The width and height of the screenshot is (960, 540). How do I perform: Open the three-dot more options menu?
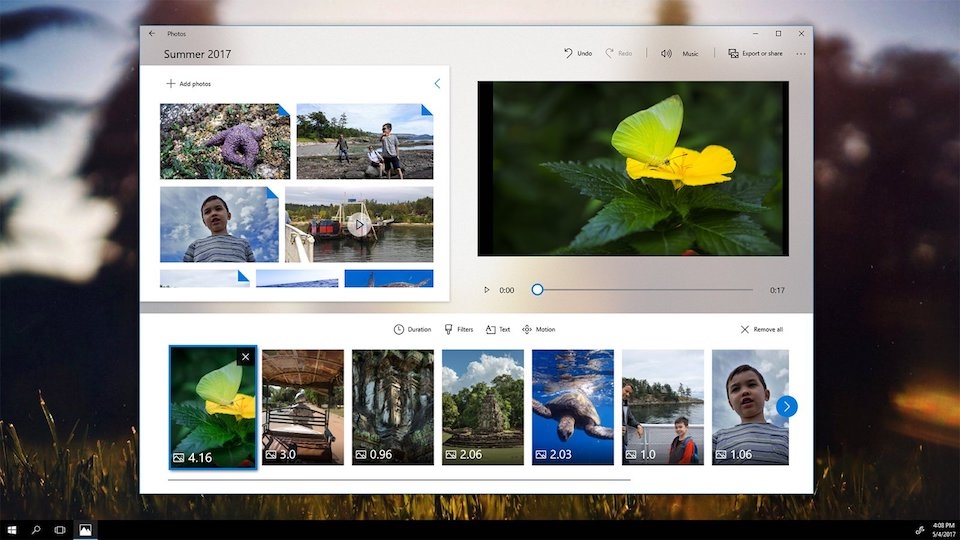(x=801, y=54)
